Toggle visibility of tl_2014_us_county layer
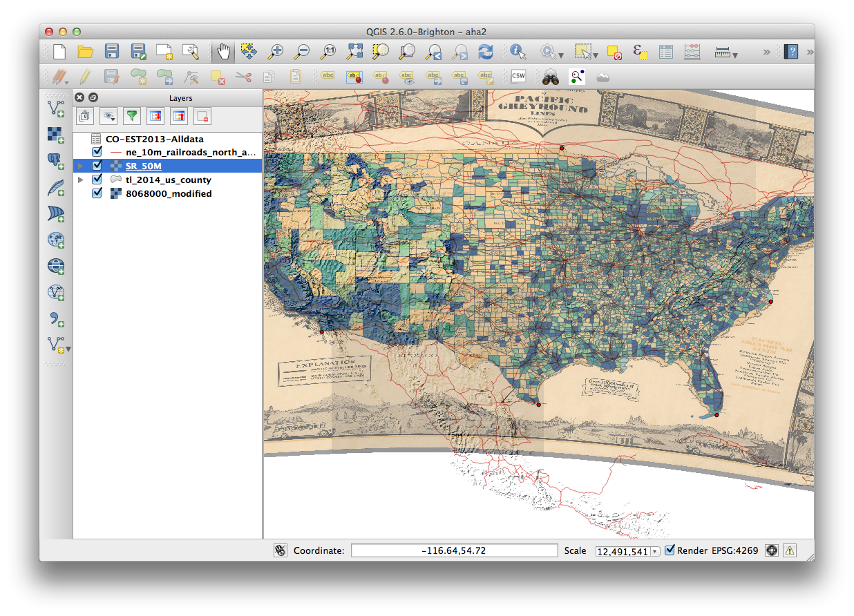 (x=97, y=180)
